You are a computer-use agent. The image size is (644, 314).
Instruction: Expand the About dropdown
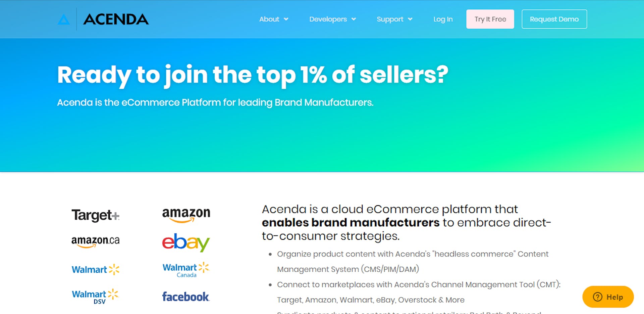pos(286,19)
